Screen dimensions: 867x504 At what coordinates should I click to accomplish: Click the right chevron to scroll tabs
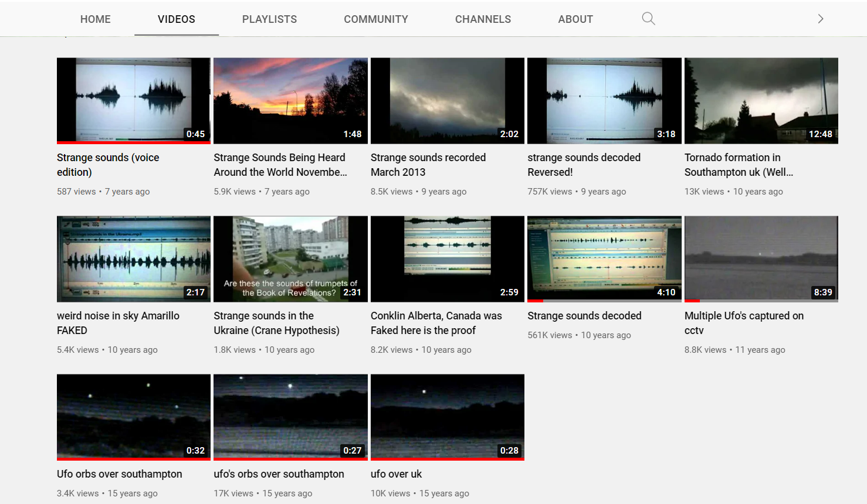click(820, 19)
